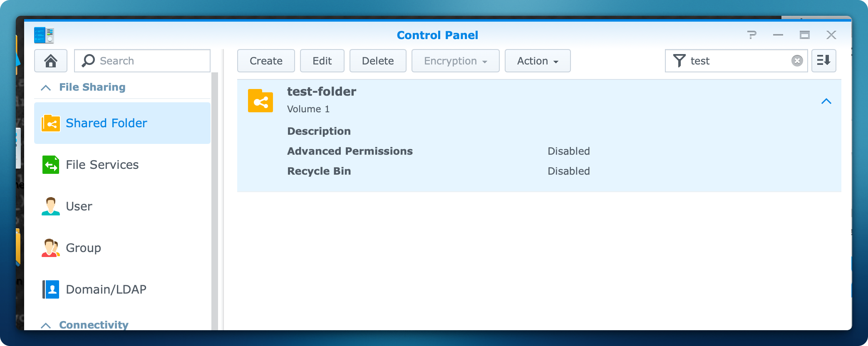Click the help question mark icon
868x346 pixels.
(x=751, y=35)
